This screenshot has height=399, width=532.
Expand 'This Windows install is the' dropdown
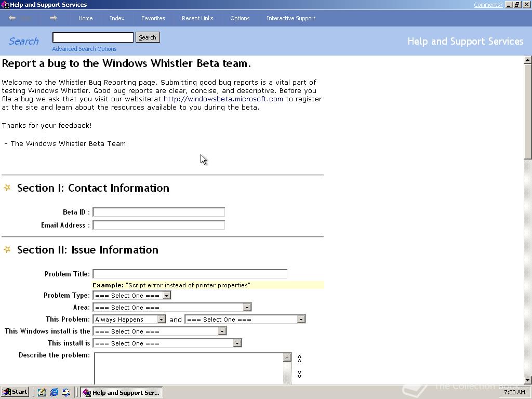click(222, 331)
